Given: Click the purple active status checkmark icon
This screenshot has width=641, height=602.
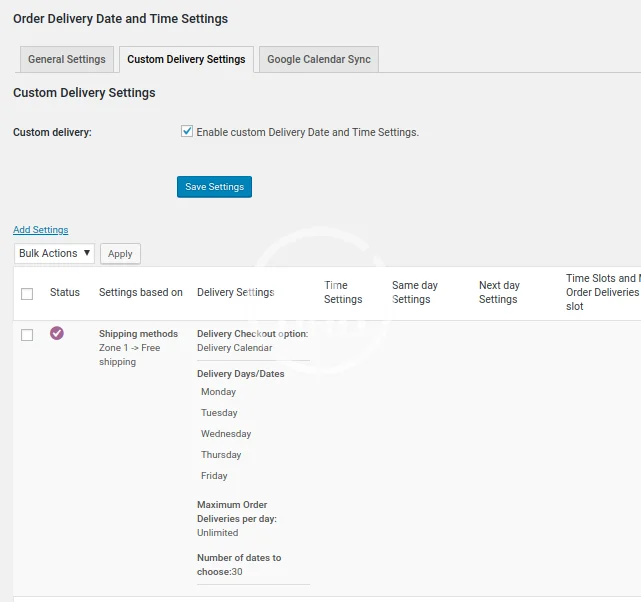Looking at the screenshot, I should [x=57, y=334].
